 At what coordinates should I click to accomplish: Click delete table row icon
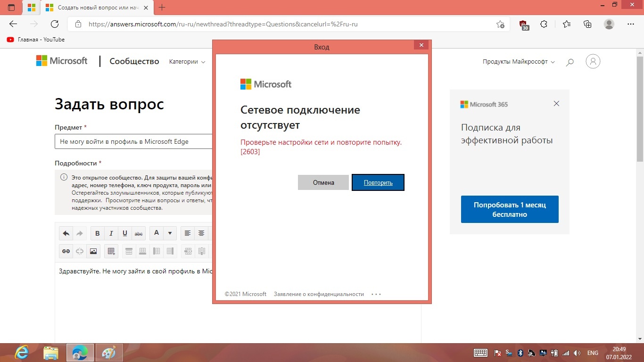coord(188,251)
